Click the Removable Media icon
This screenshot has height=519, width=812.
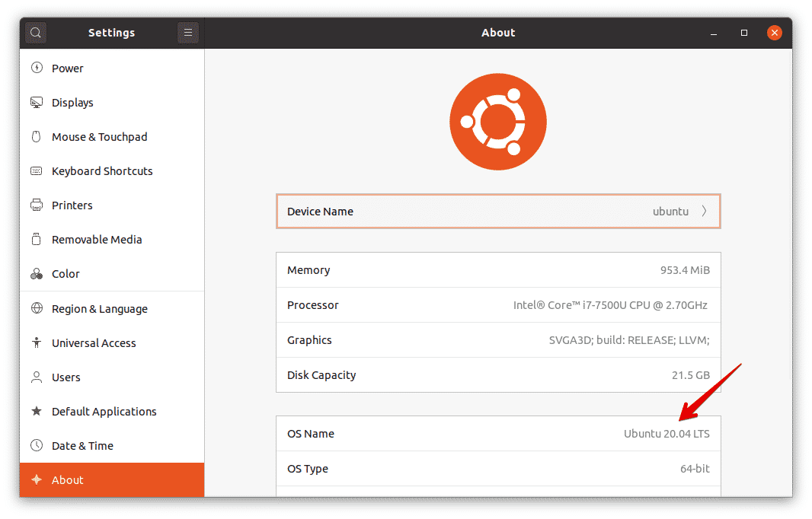point(37,240)
